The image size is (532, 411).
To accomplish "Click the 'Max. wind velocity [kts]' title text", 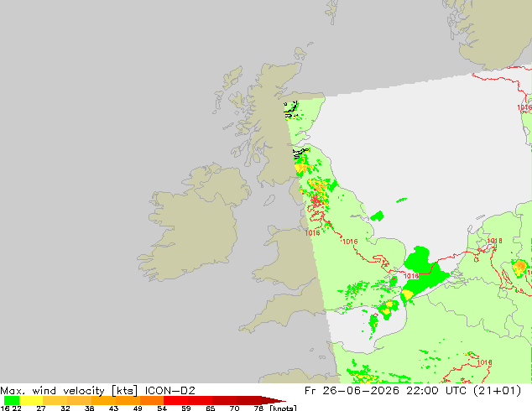I will pos(69,391).
